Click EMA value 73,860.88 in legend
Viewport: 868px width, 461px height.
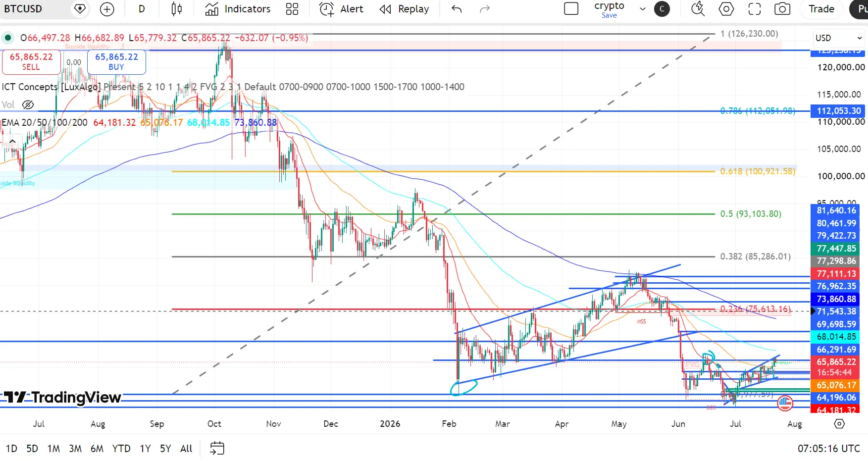click(255, 122)
